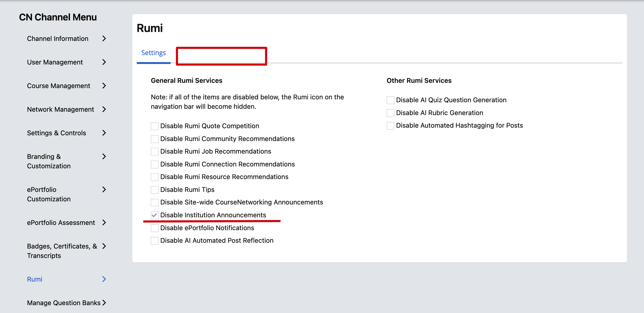Check Disable Rumi Job Recommendations
This screenshot has height=313, width=644.
[x=155, y=152]
